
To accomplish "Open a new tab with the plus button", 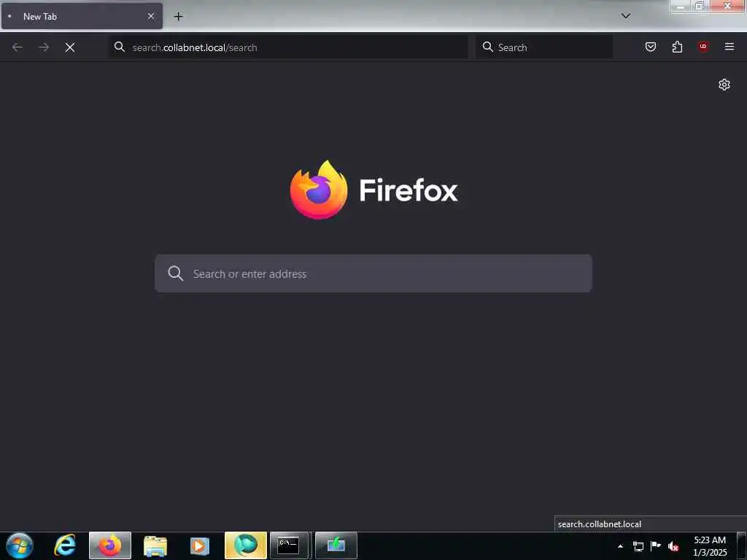I will tap(178, 17).
